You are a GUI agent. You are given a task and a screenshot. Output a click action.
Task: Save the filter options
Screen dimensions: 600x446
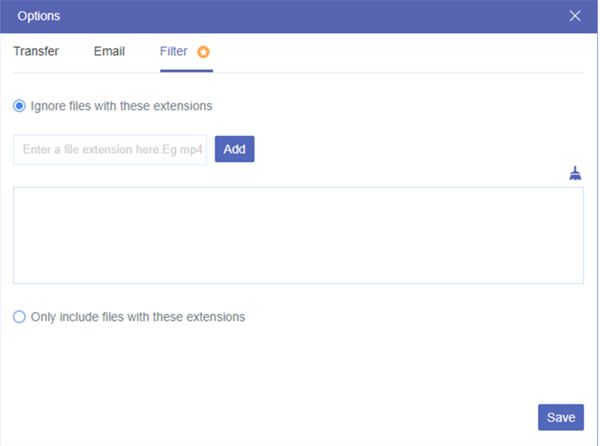pos(560,417)
